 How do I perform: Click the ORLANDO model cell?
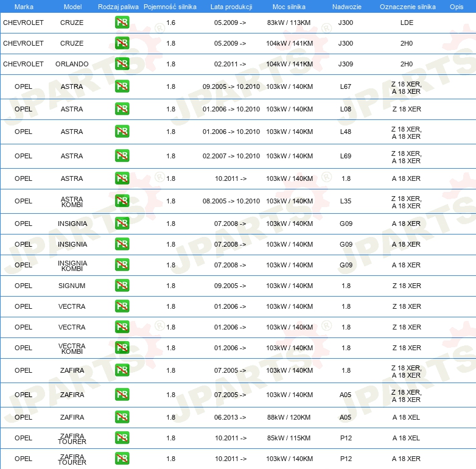point(72,64)
